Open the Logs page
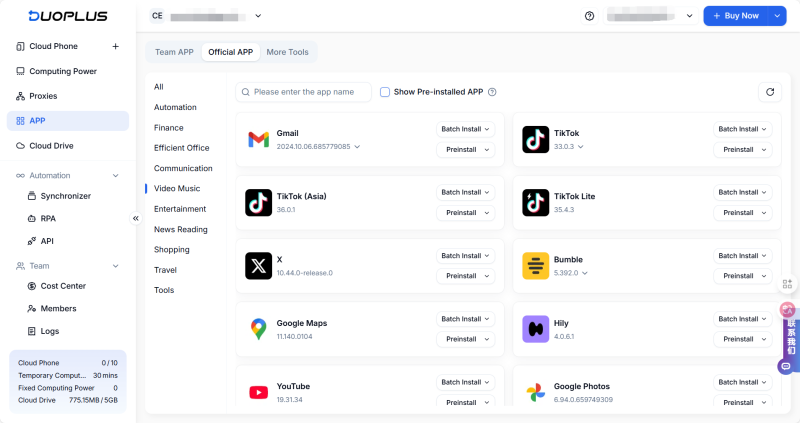The height and width of the screenshot is (423, 800). (49, 331)
